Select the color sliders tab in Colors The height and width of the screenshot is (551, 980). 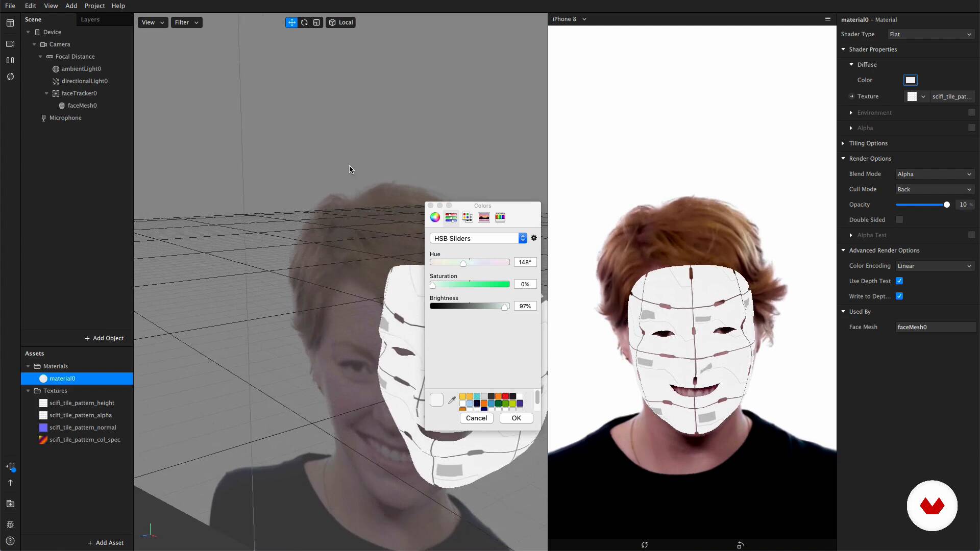point(451,217)
